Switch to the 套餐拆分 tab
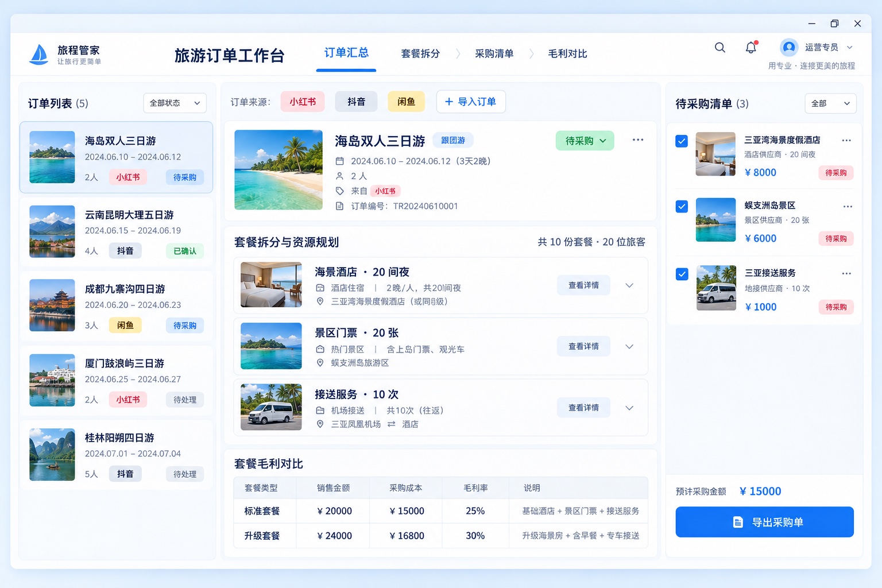Screen dimensions: 882x588 tap(420, 53)
